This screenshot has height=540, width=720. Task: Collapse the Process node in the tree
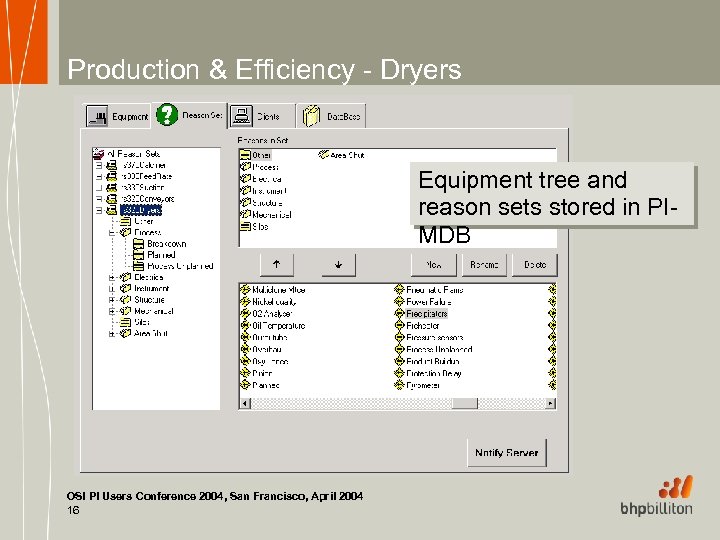point(113,232)
